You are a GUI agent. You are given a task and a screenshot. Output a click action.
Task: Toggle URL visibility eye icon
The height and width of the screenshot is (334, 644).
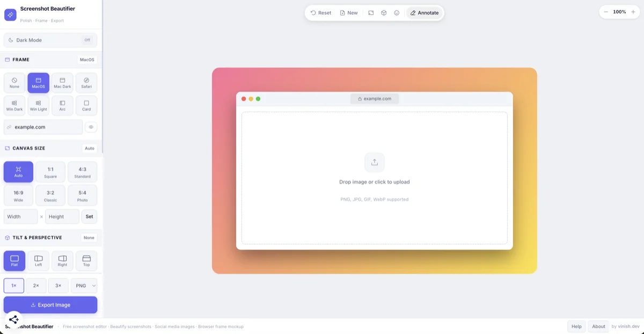(x=91, y=127)
